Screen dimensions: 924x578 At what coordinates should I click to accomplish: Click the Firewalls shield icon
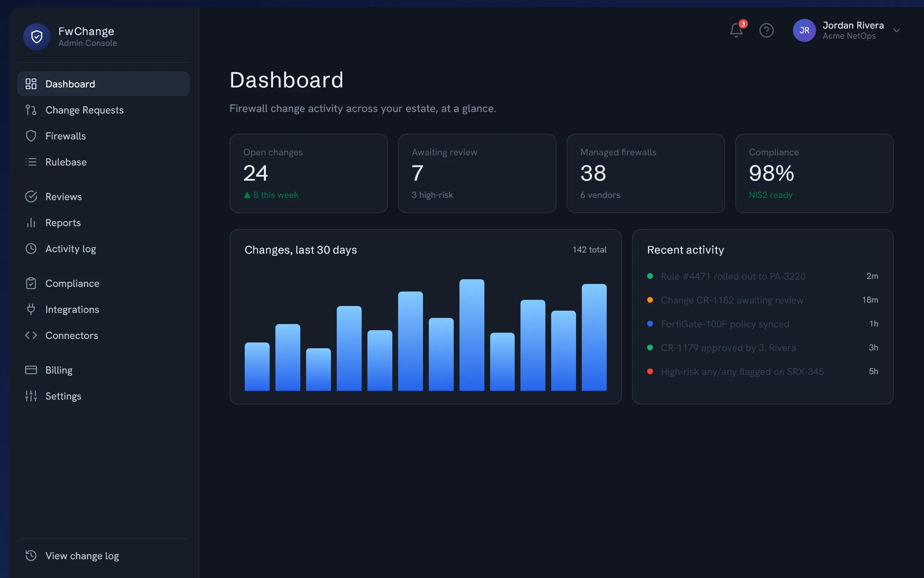[31, 136]
